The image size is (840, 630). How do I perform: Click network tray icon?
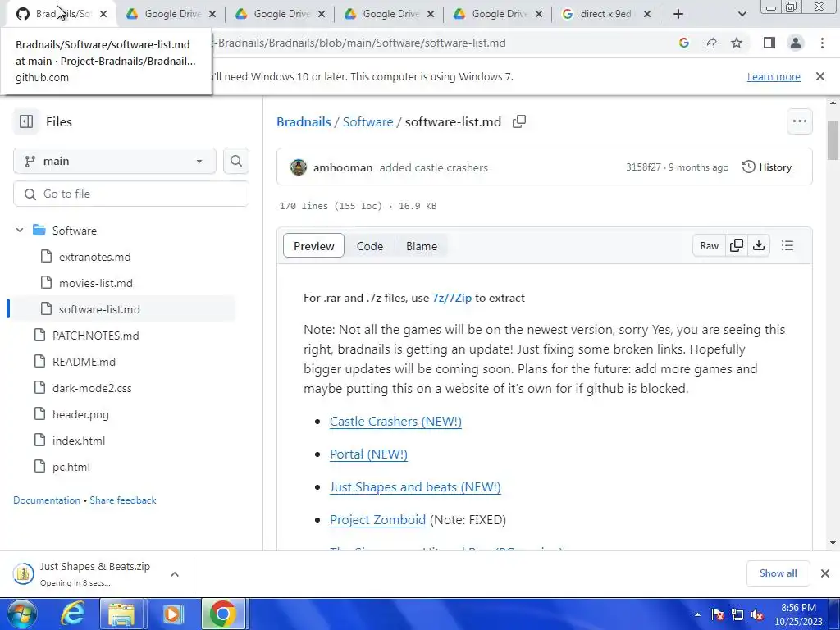pos(737,614)
